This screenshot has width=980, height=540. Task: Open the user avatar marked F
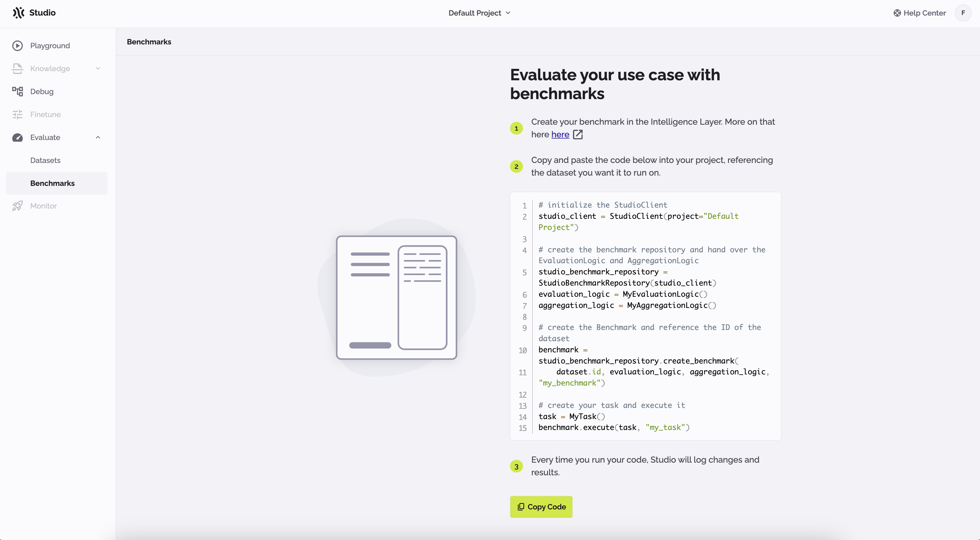[963, 13]
